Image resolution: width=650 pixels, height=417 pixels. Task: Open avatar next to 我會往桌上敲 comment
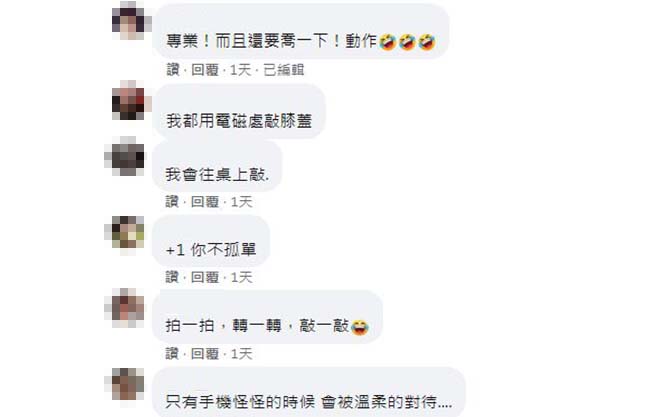click(x=124, y=156)
